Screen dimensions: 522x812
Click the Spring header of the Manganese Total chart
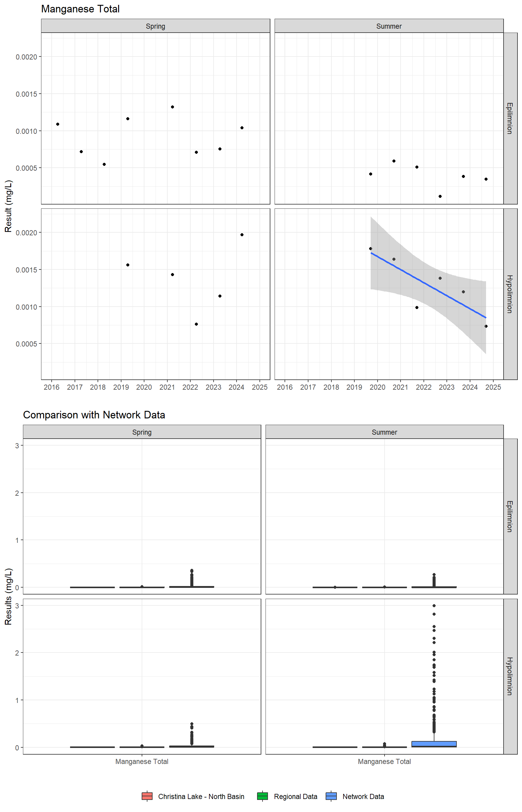coord(156,26)
